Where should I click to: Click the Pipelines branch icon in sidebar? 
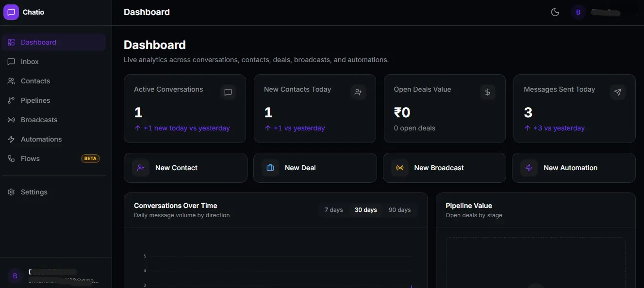(x=11, y=100)
